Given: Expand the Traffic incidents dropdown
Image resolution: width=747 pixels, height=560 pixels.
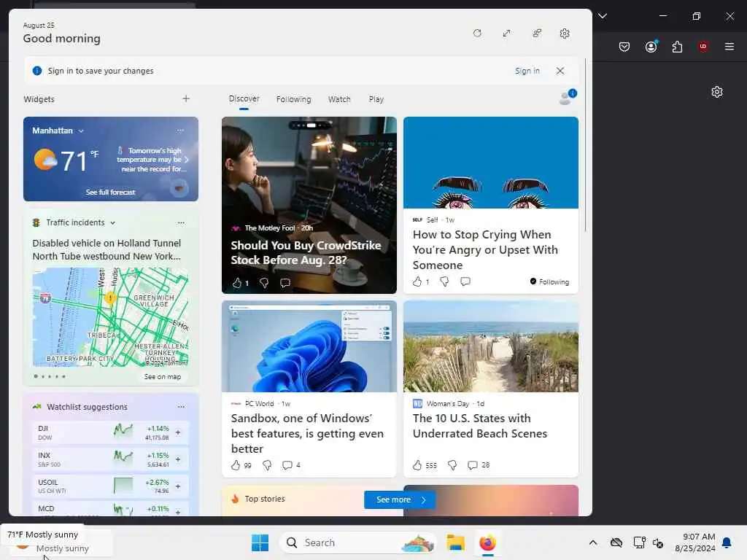Looking at the screenshot, I should (x=112, y=222).
